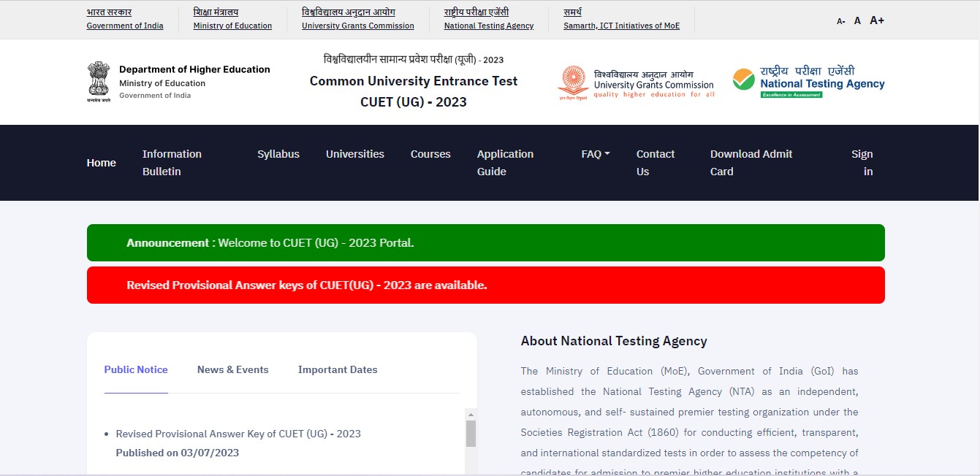This screenshot has height=476, width=980.
Task: Click the red Revised Provisional Answer keys banner
Action: coord(485,285)
